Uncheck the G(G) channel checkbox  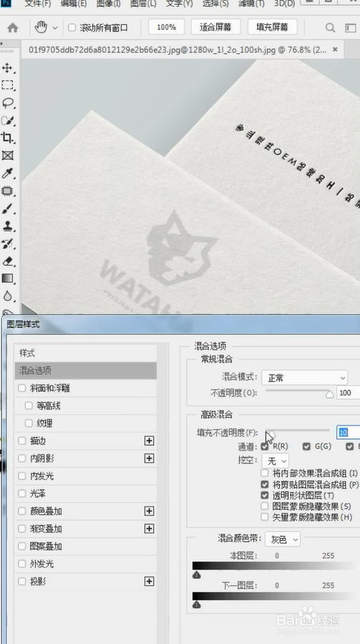pyautogui.click(x=306, y=446)
